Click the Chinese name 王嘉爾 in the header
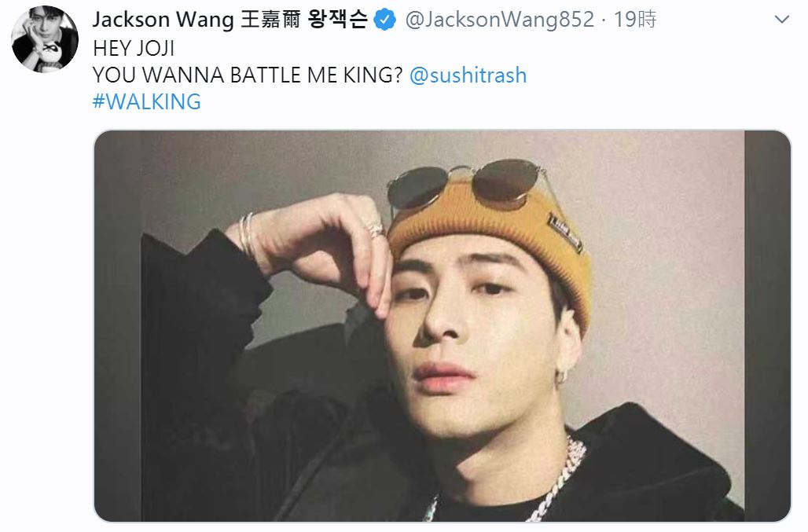The image size is (808, 532). pos(270,20)
